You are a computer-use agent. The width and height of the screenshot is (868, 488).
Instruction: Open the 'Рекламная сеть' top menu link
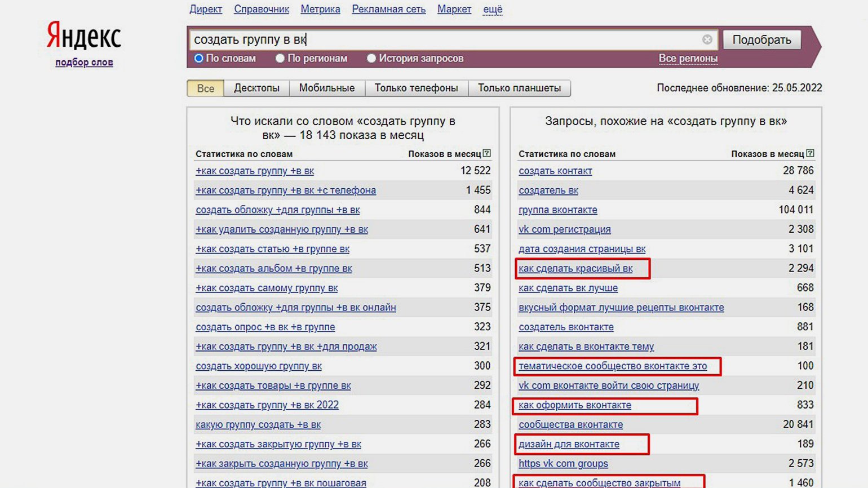(x=389, y=9)
